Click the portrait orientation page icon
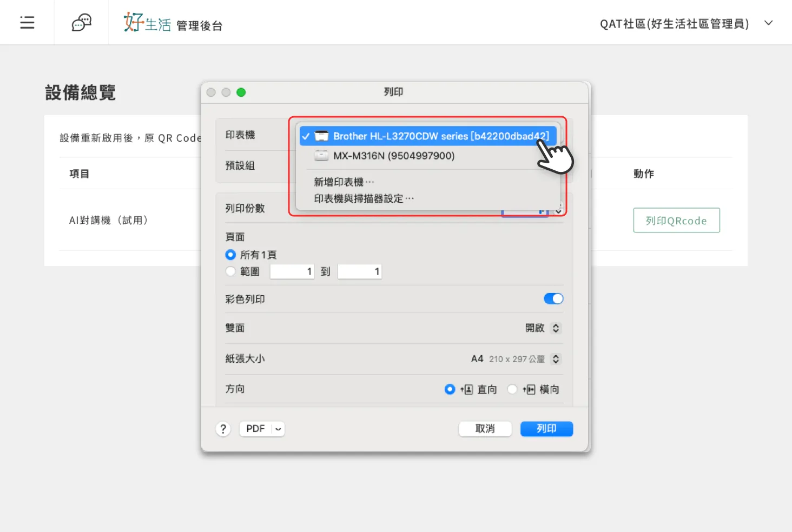 [467, 389]
